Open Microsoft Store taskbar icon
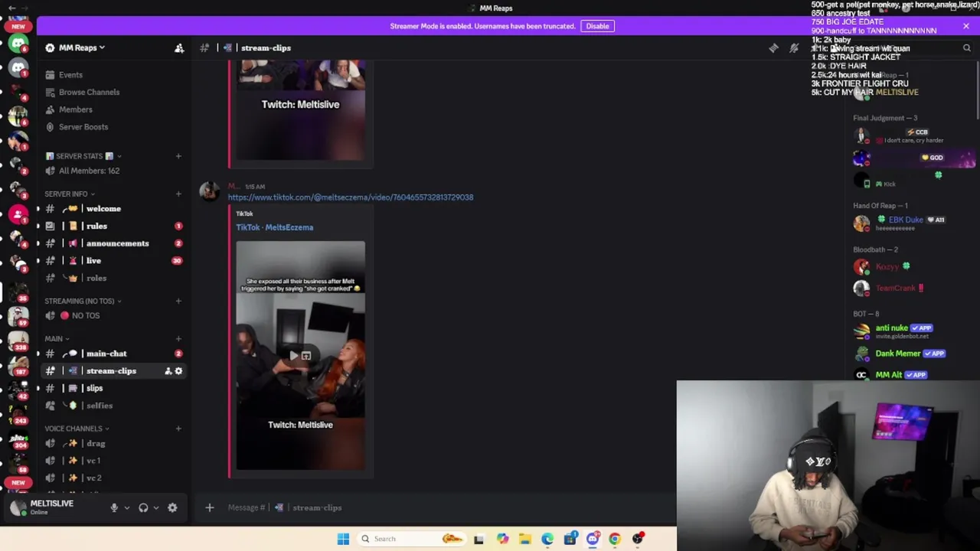 pyautogui.click(x=570, y=539)
